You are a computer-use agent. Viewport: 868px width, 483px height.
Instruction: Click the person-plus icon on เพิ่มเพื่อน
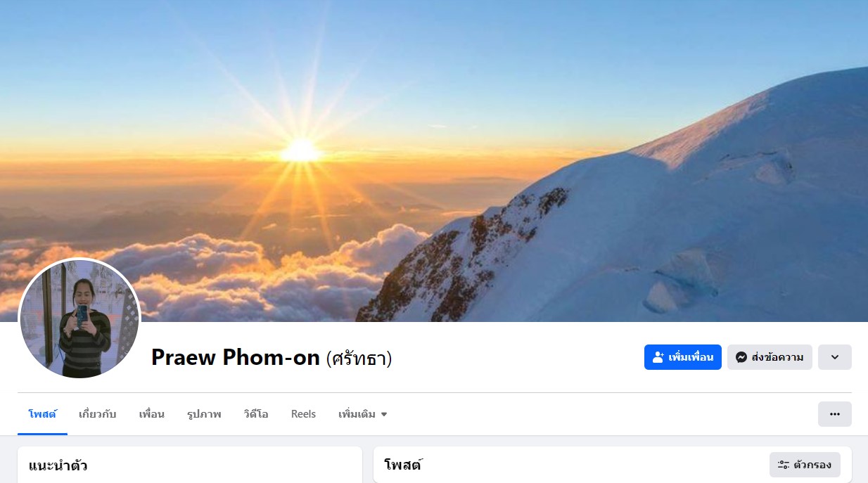click(x=658, y=357)
